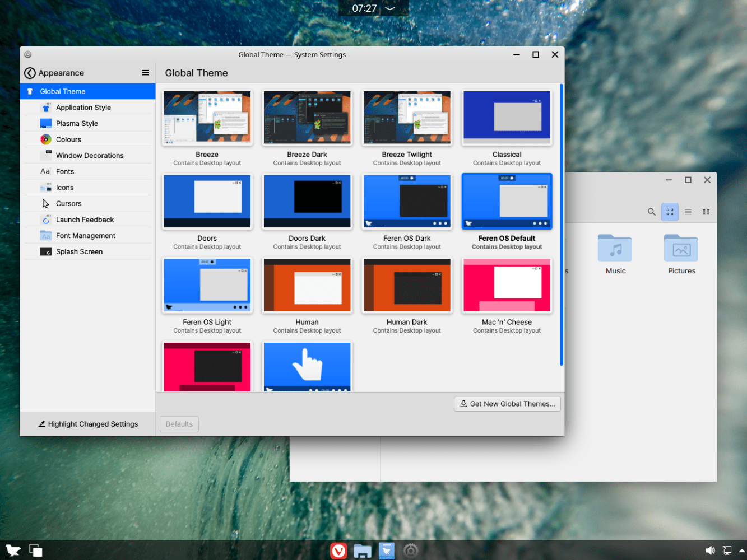
Task: Toggle Highlight Changed Settings
Action: coord(87,424)
